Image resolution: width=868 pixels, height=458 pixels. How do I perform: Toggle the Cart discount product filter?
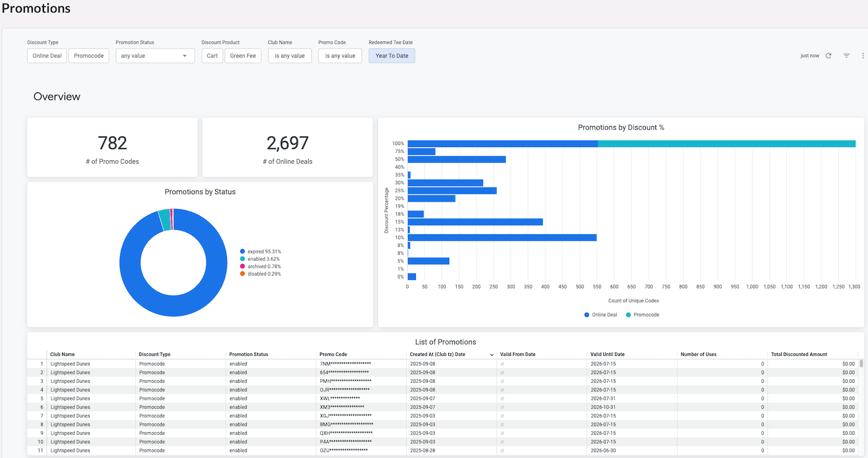212,56
